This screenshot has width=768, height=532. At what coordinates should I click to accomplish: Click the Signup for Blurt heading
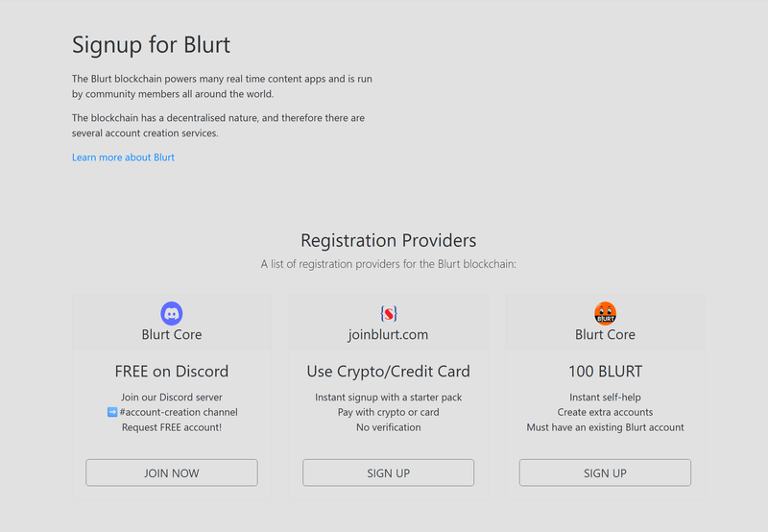tap(151, 44)
